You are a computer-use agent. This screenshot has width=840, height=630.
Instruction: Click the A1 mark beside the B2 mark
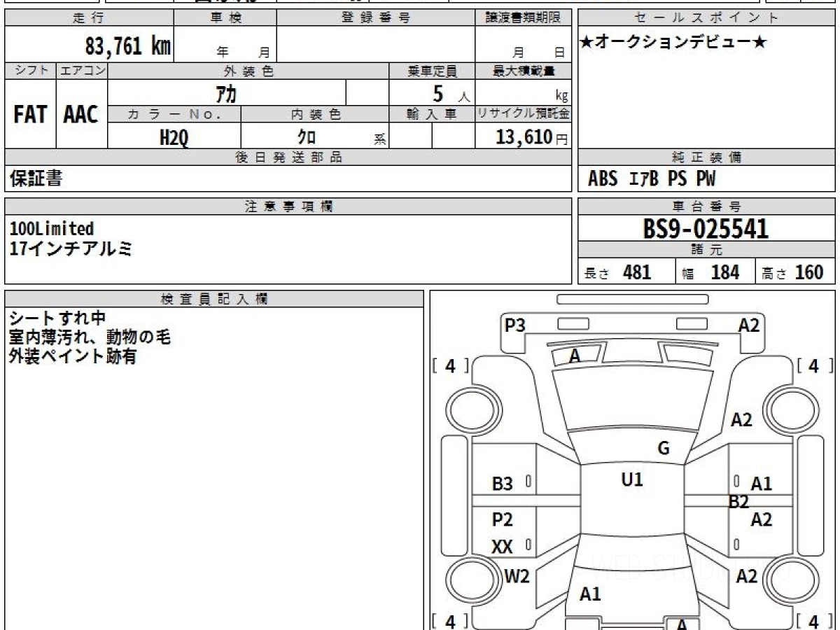click(x=762, y=484)
